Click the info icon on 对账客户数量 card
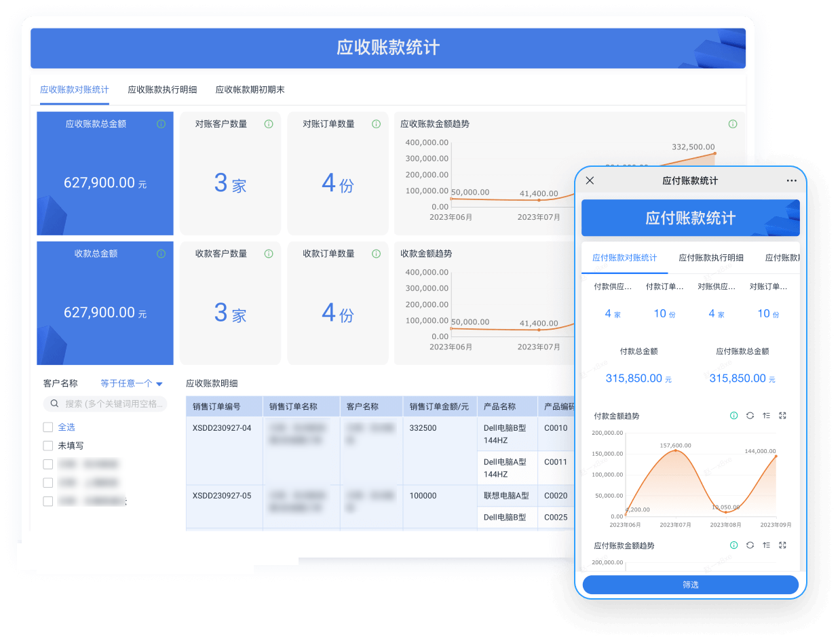This screenshot has height=643, width=840. point(269,124)
